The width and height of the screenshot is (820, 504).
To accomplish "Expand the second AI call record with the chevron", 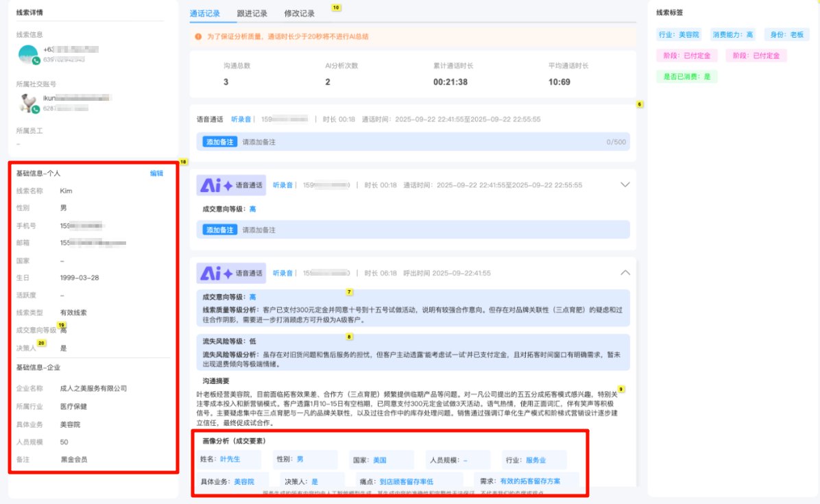I will pyautogui.click(x=625, y=184).
